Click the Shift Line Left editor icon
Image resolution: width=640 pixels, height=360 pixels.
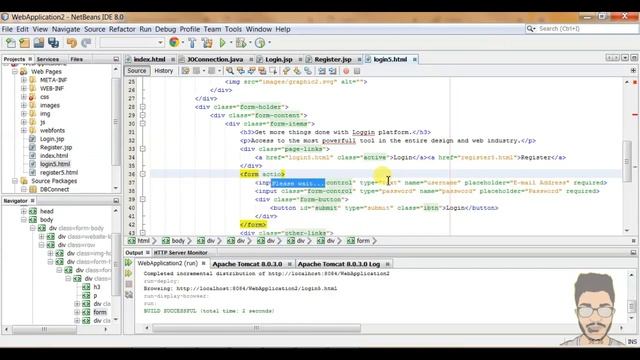[322, 71]
